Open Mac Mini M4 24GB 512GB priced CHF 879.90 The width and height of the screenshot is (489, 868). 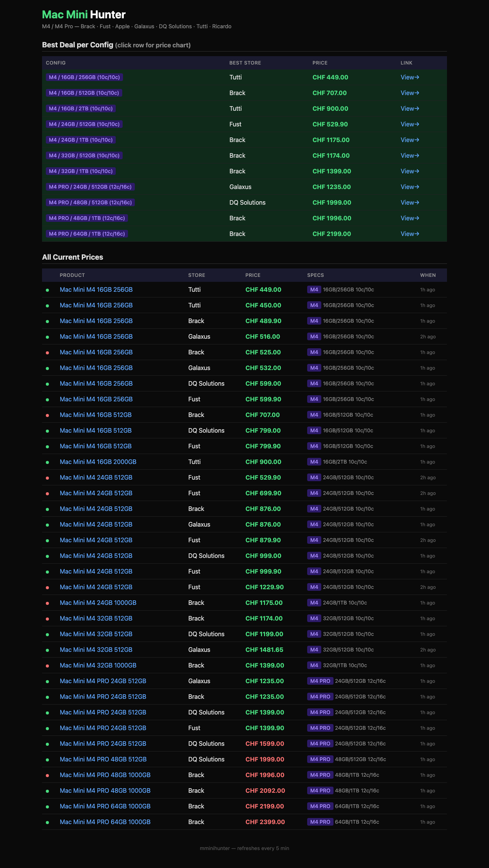pos(96,540)
